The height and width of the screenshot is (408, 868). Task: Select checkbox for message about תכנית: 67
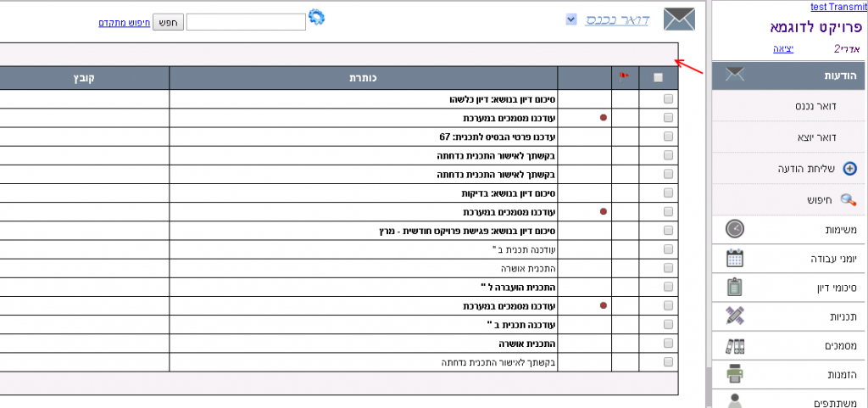pos(668,137)
